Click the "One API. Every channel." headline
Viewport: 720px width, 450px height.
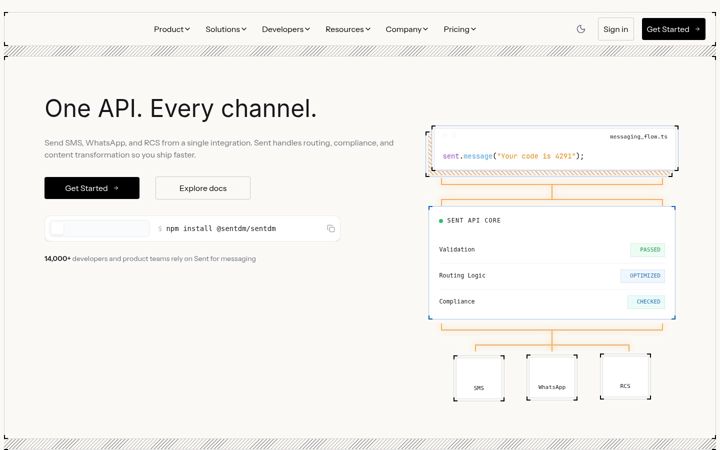[180, 109]
